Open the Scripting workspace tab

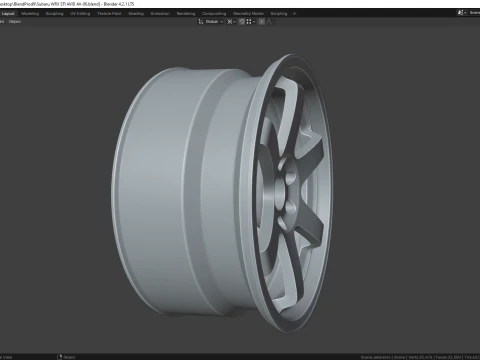click(279, 14)
